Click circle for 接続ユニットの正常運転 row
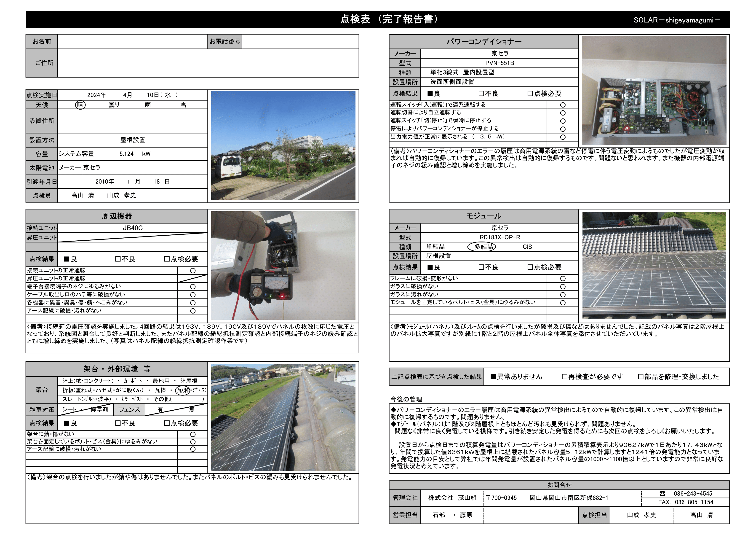 click(x=193, y=270)
